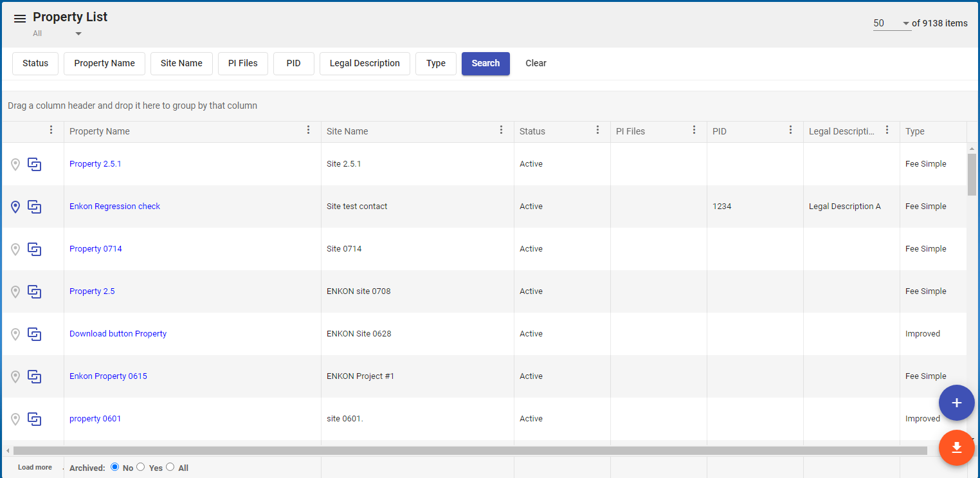Open the Legal Description filter

tap(365, 64)
